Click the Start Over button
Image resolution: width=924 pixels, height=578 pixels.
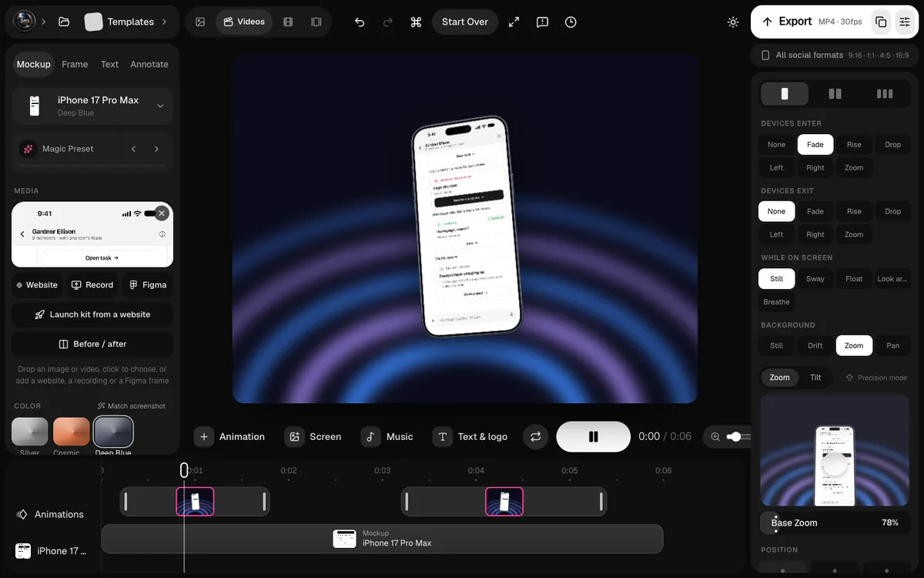465,22
